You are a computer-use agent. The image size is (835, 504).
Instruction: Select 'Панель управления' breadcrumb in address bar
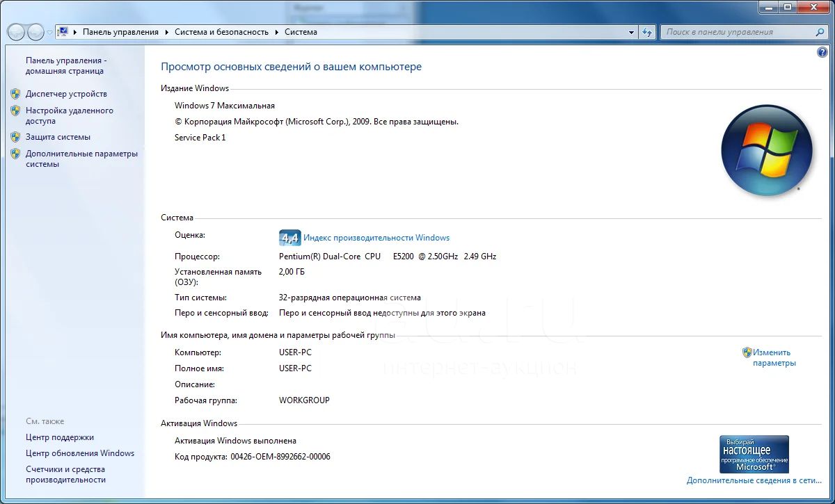click(120, 32)
